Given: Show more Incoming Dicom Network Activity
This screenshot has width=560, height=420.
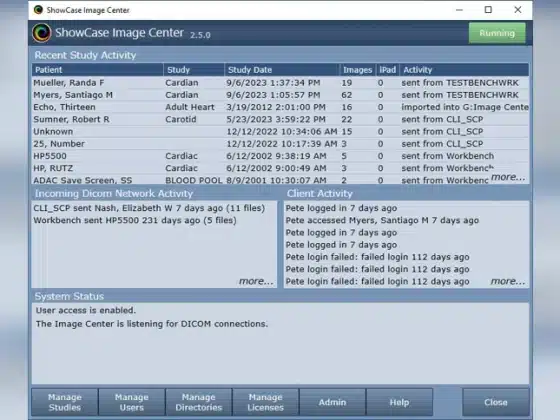Looking at the screenshot, I should 256,281.
